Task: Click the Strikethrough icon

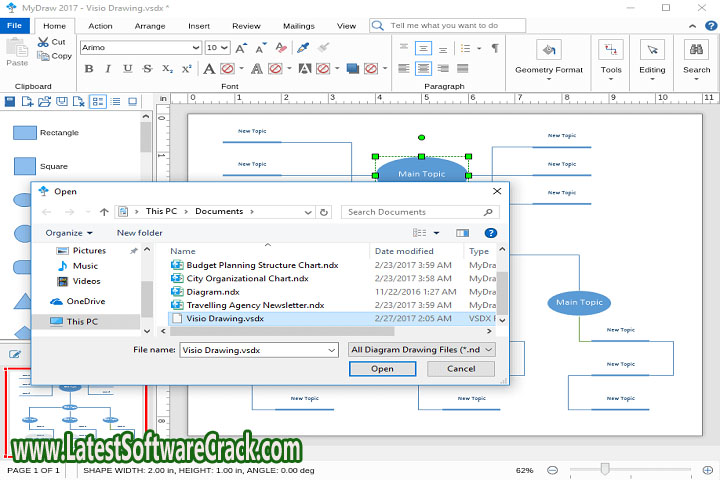Action: (147, 69)
